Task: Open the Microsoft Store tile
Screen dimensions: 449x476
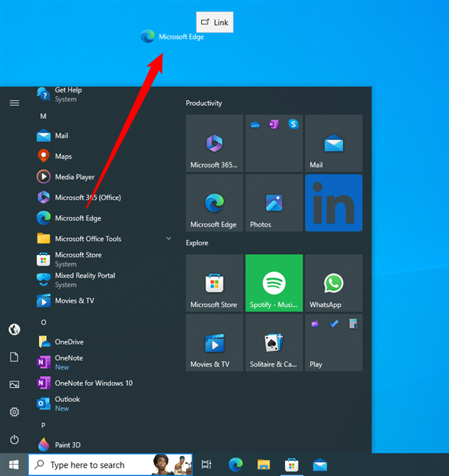Action: click(x=215, y=283)
